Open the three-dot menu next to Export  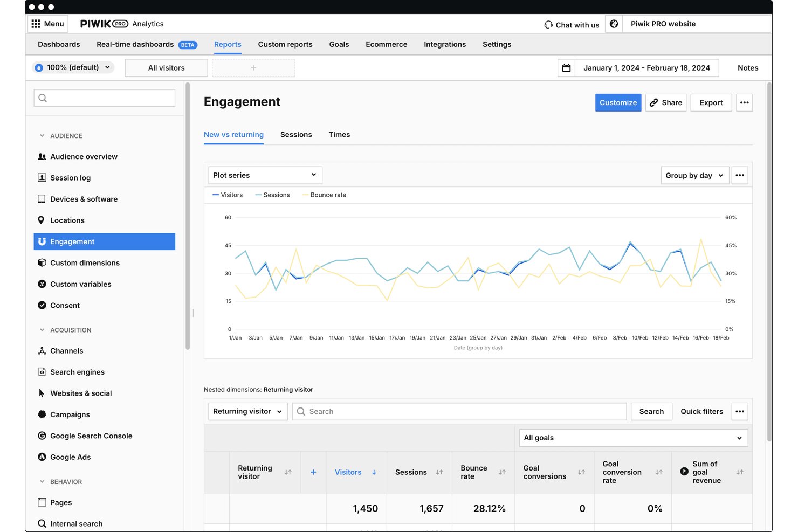click(744, 102)
